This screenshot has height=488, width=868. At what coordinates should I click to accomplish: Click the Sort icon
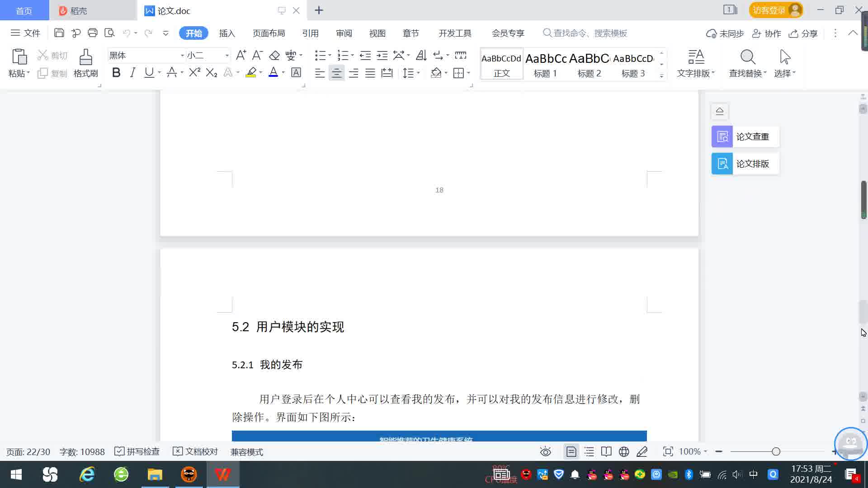click(421, 55)
